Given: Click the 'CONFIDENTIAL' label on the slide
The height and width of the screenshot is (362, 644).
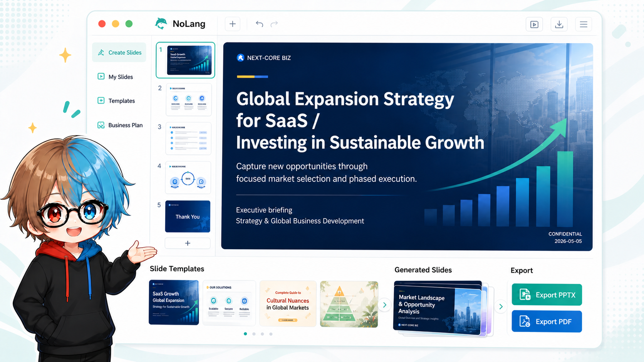Looking at the screenshot, I should [x=565, y=234].
